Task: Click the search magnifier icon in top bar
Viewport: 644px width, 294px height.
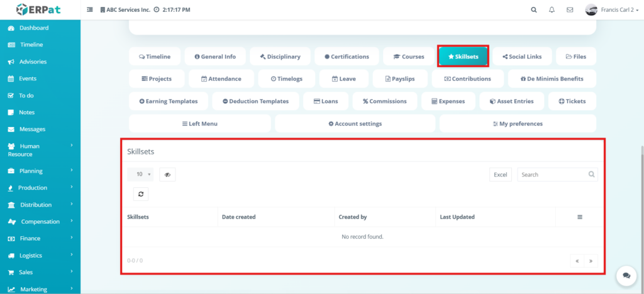Action: 534,10
